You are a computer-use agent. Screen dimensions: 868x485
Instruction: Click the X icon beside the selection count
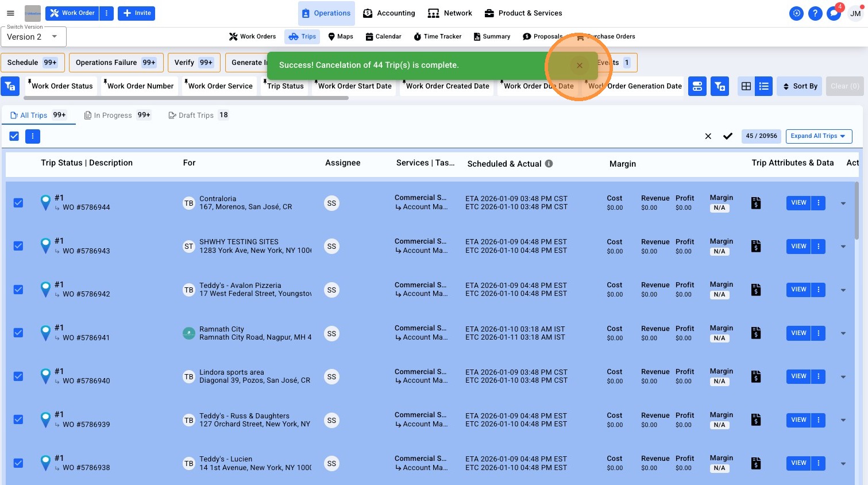click(x=708, y=136)
